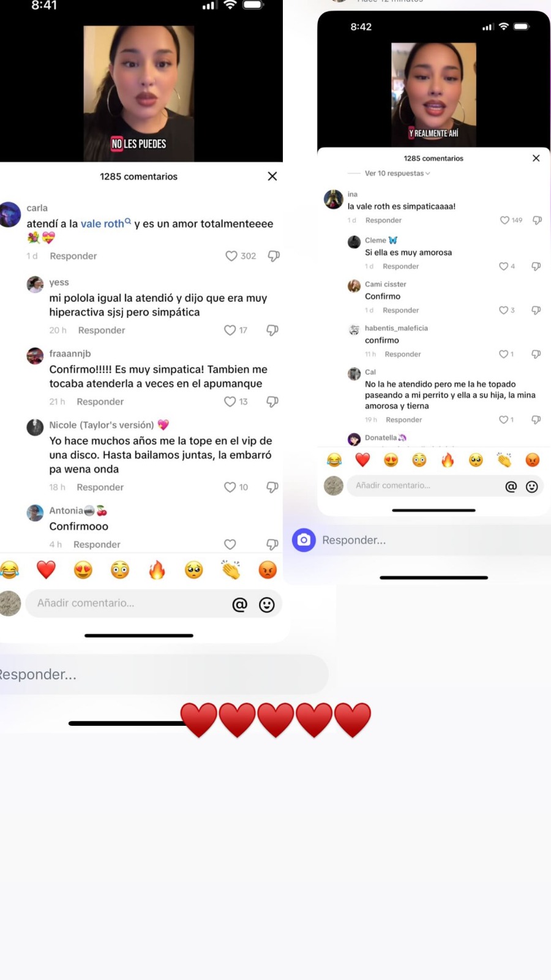Screen dimensions: 551x980
Task: Click Responder under fraaannjb's comment
Action: click(100, 402)
